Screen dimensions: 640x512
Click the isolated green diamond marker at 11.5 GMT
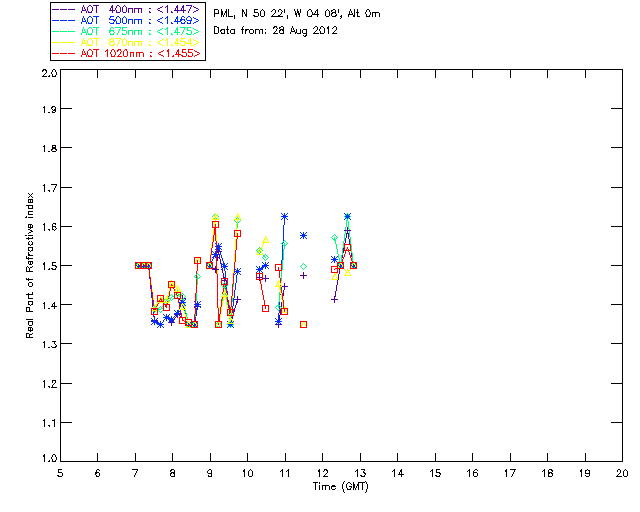(303, 267)
